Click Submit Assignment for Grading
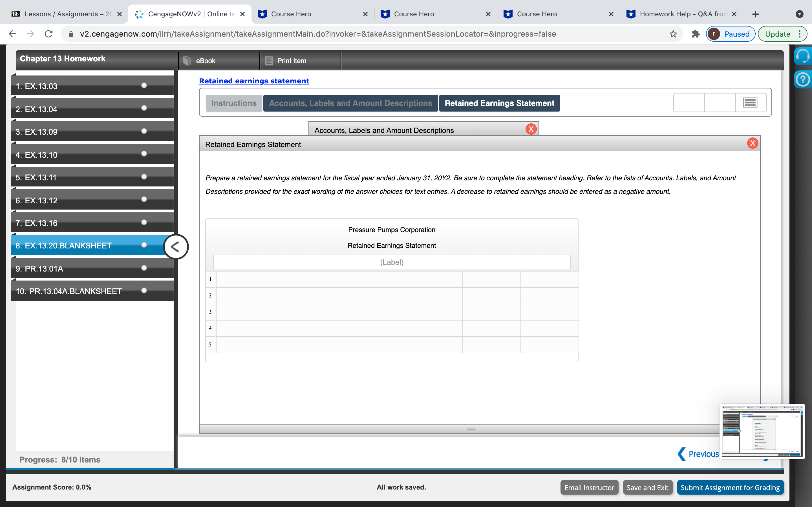812x507 pixels. tap(730, 487)
